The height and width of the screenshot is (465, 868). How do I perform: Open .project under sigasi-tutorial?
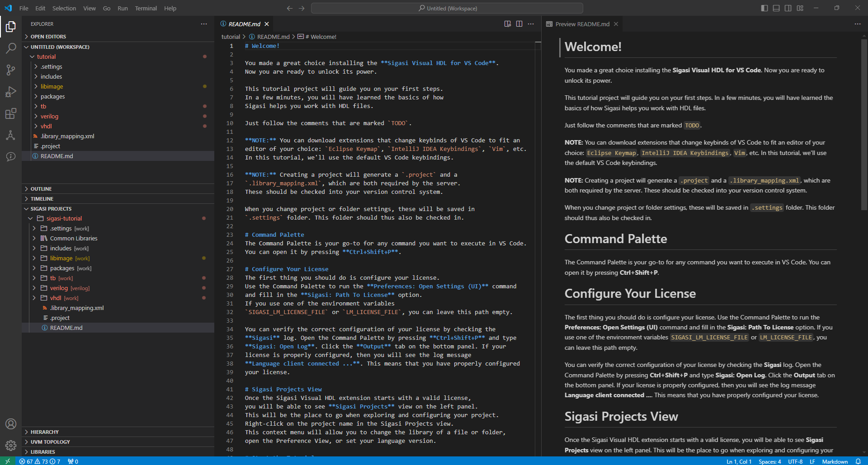tap(118, 318)
